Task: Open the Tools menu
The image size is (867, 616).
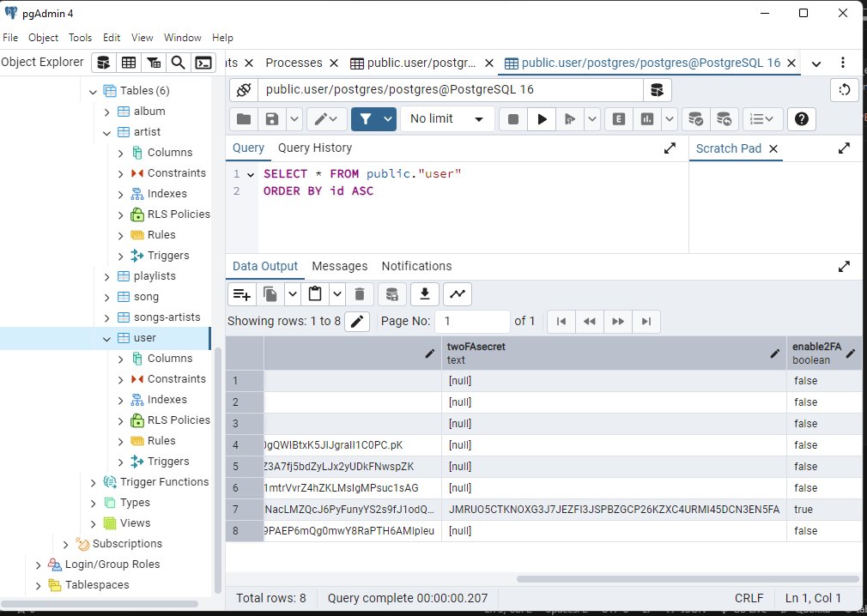Action: point(80,38)
